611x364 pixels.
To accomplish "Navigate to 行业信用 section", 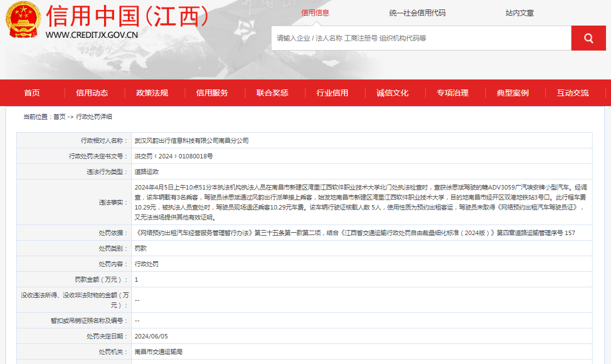I will 332,93.
